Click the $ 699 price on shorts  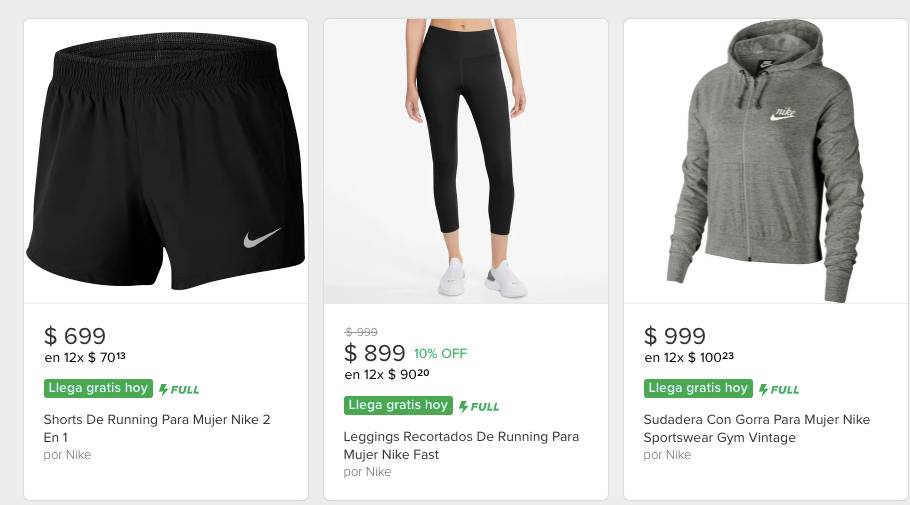pos(75,336)
